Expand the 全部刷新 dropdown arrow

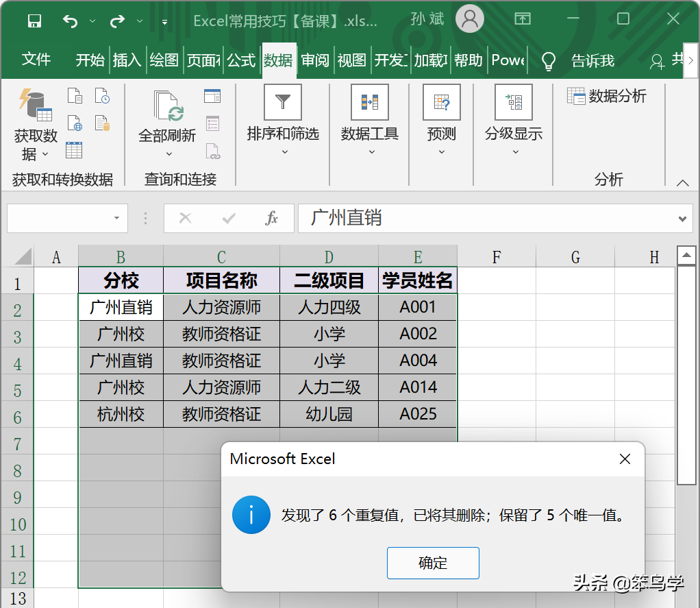click(x=168, y=154)
